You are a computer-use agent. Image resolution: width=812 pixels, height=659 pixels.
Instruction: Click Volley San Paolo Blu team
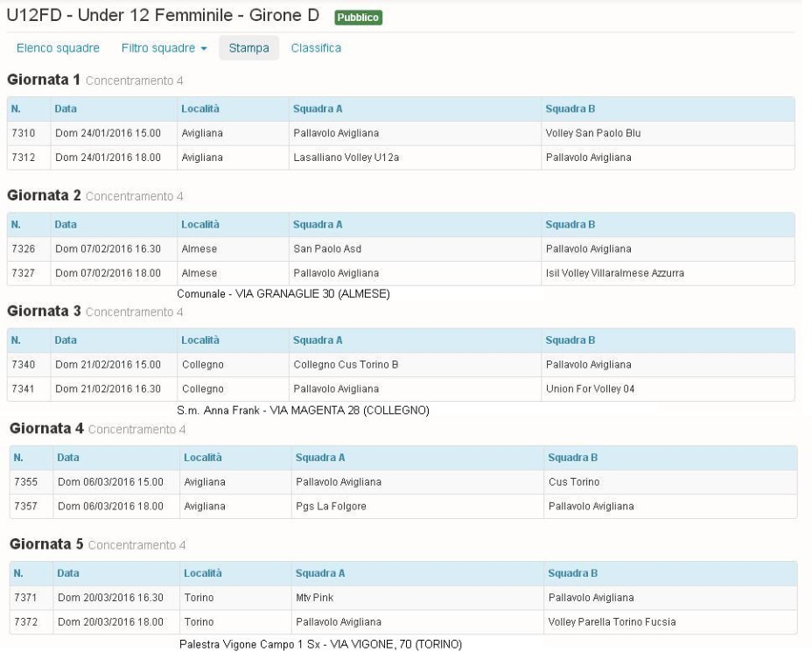[593, 133]
